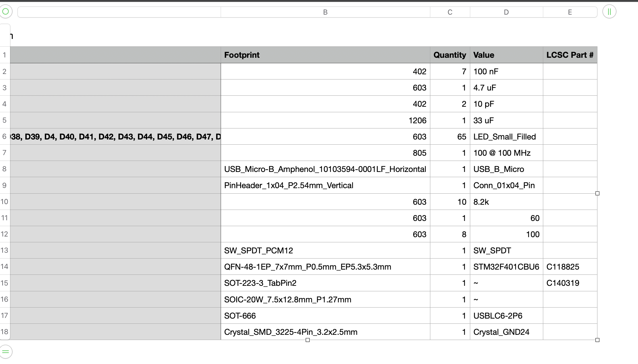Click the LCSC Part # header cell

570,55
